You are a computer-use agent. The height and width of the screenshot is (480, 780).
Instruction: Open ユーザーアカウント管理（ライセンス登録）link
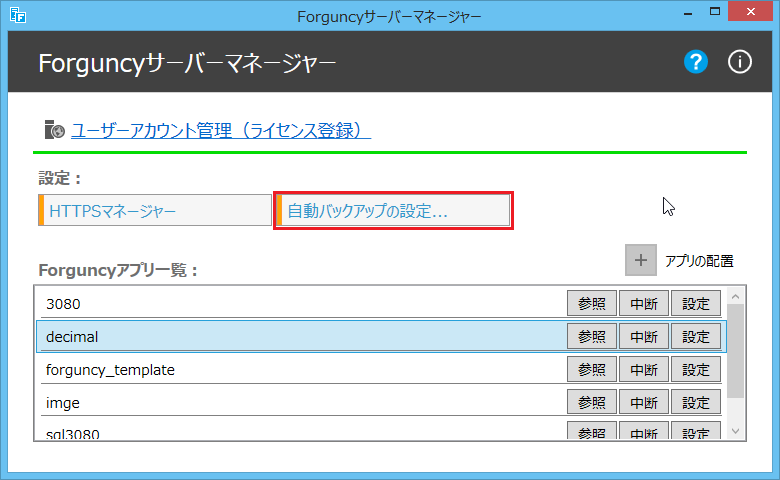(221, 130)
